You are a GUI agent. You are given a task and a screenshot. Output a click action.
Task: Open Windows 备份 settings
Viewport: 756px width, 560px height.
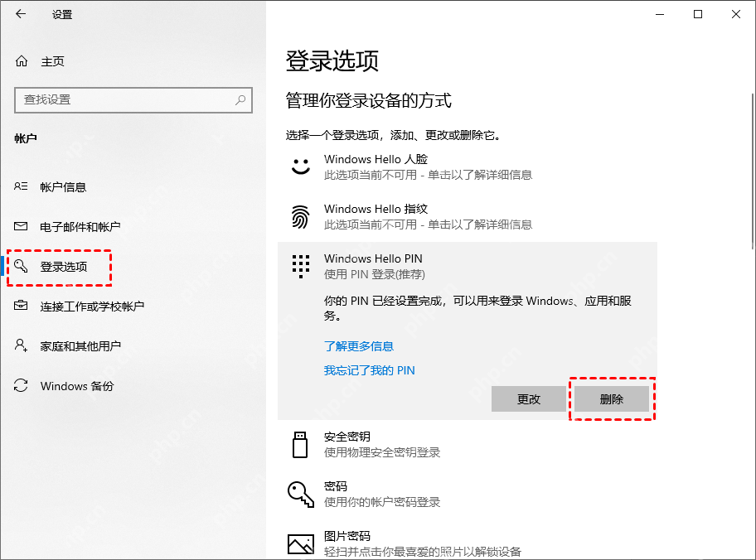pos(77,386)
